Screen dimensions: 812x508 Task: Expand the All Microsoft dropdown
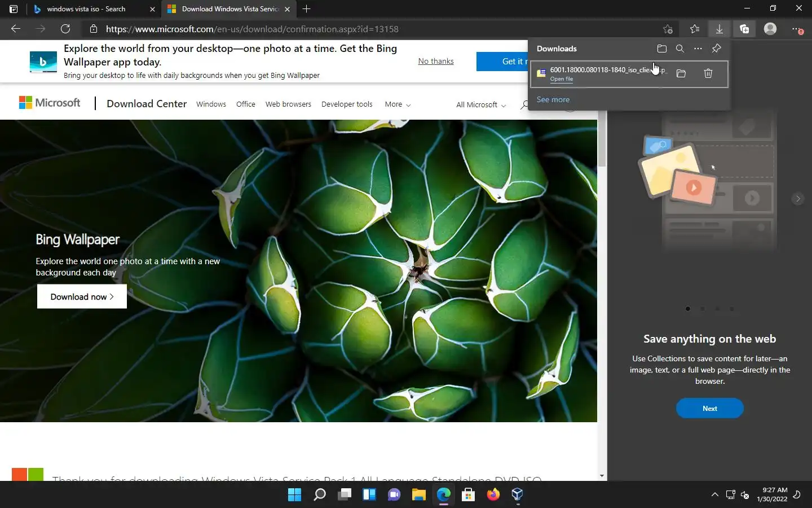click(x=481, y=104)
